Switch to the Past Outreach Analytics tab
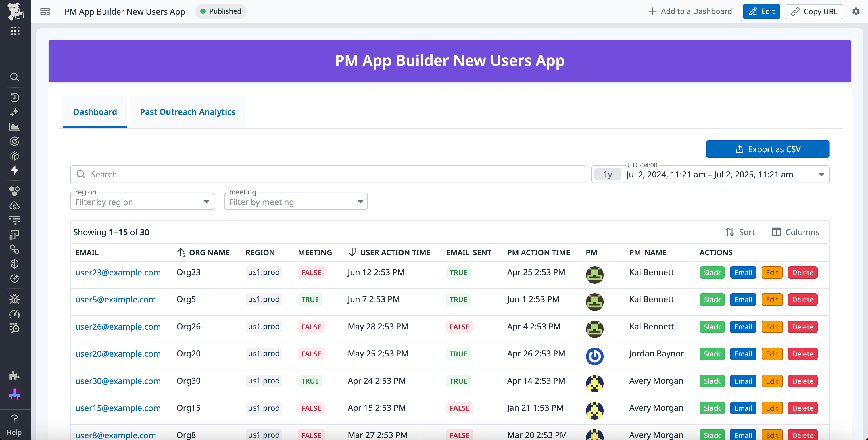This screenshot has width=868, height=440. tap(188, 112)
